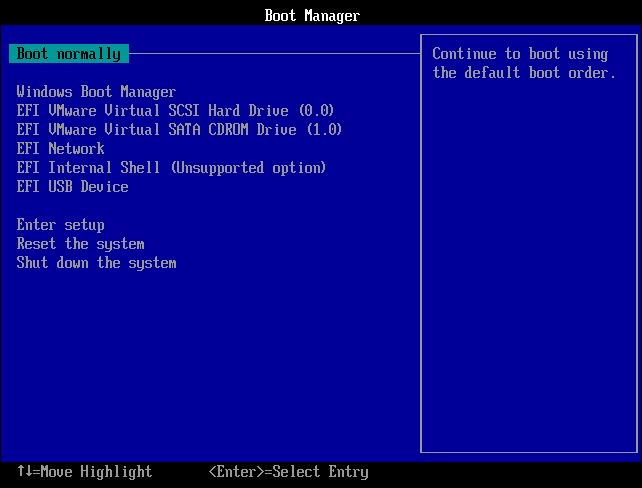Image resolution: width=642 pixels, height=488 pixels.
Task: Select the EFI Network boot entry
Action: point(61,148)
